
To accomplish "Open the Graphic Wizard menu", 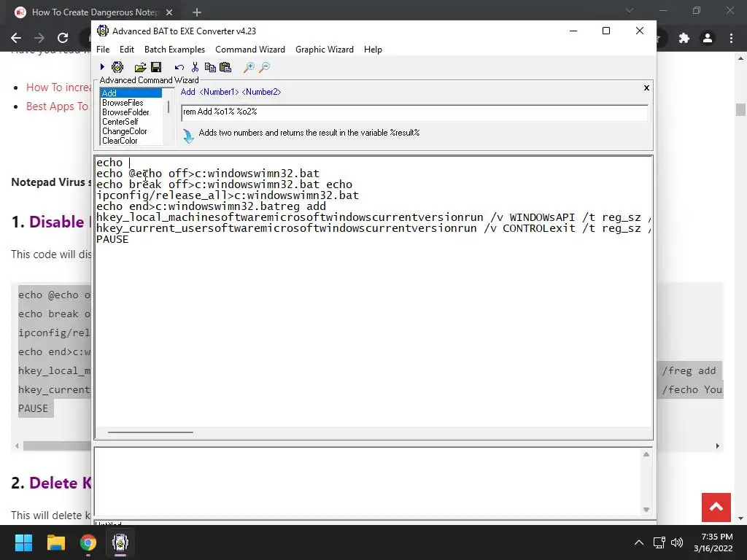I will pos(325,50).
